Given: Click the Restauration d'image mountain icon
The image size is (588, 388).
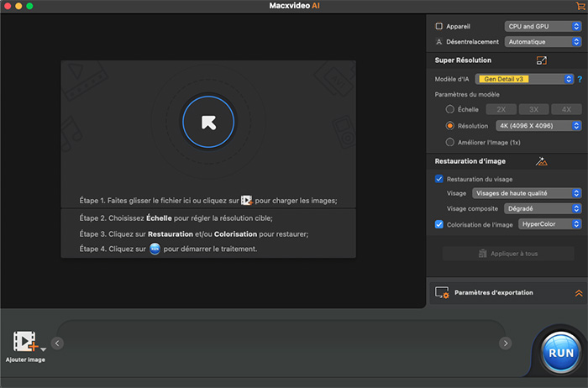Looking at the screenshot, I should pos(541,161).
